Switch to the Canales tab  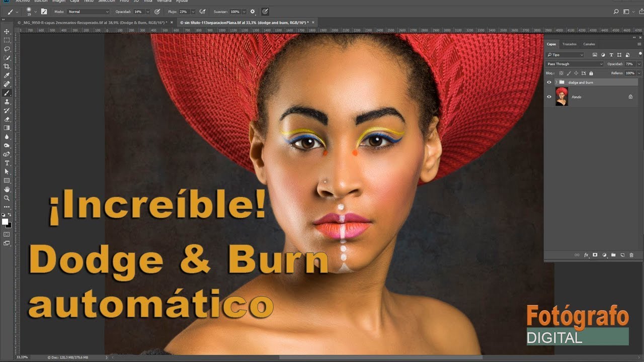(x=589, y=44)
